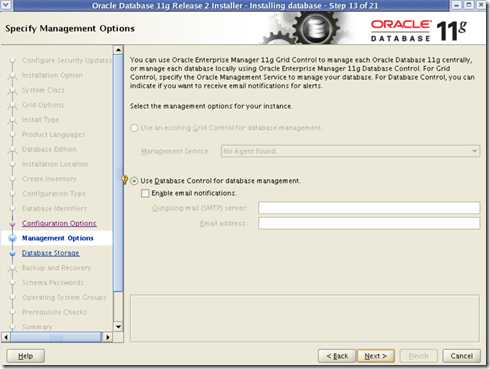Click the Create Inventory step
Viewport: 490px width, 369px height.
[x=49, y=179]
